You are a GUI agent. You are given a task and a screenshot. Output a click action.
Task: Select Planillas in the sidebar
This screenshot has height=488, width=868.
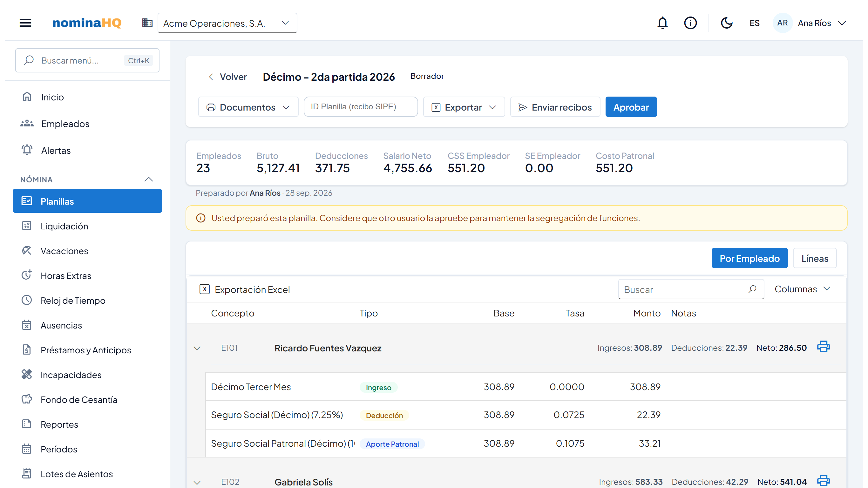(87, 201)
